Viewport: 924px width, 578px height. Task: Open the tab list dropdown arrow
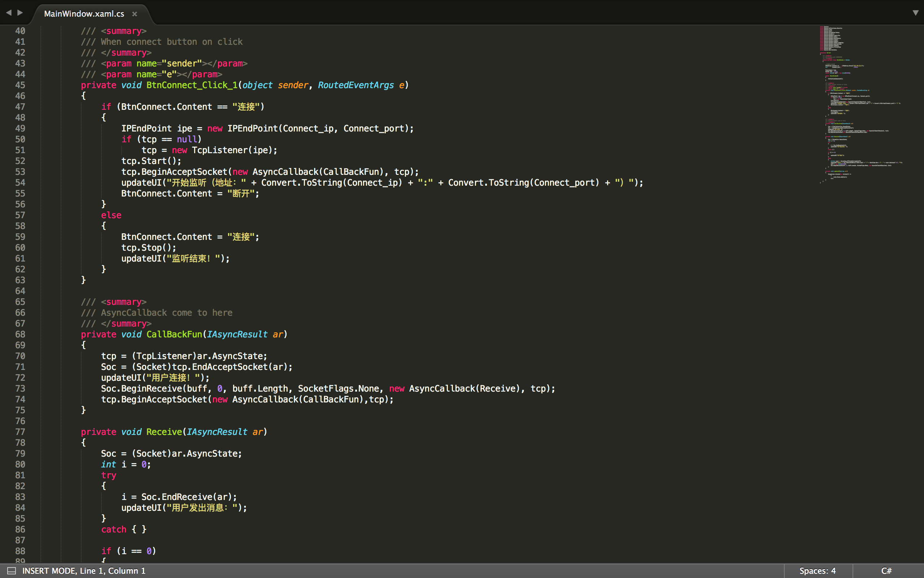coord(915,13)
